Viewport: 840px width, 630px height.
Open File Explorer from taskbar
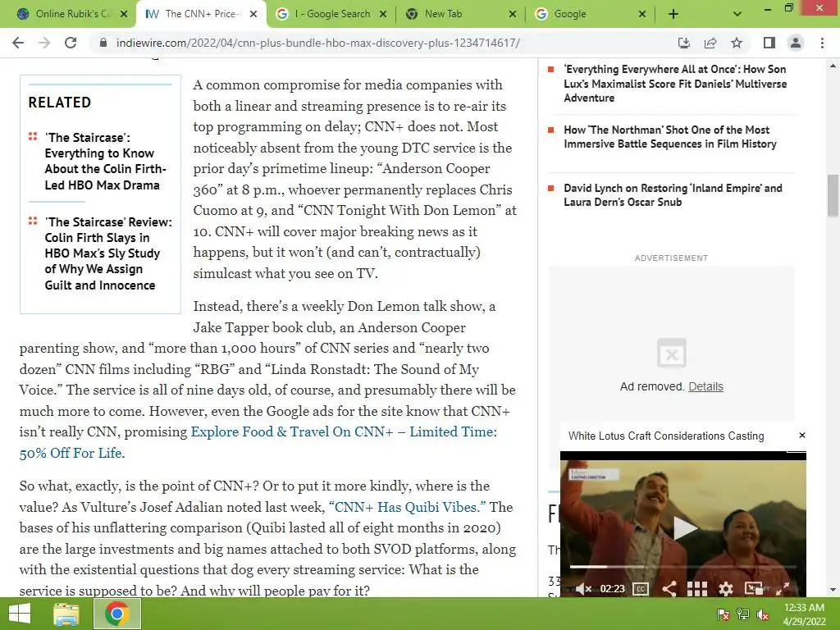click(x=66, y=614)
